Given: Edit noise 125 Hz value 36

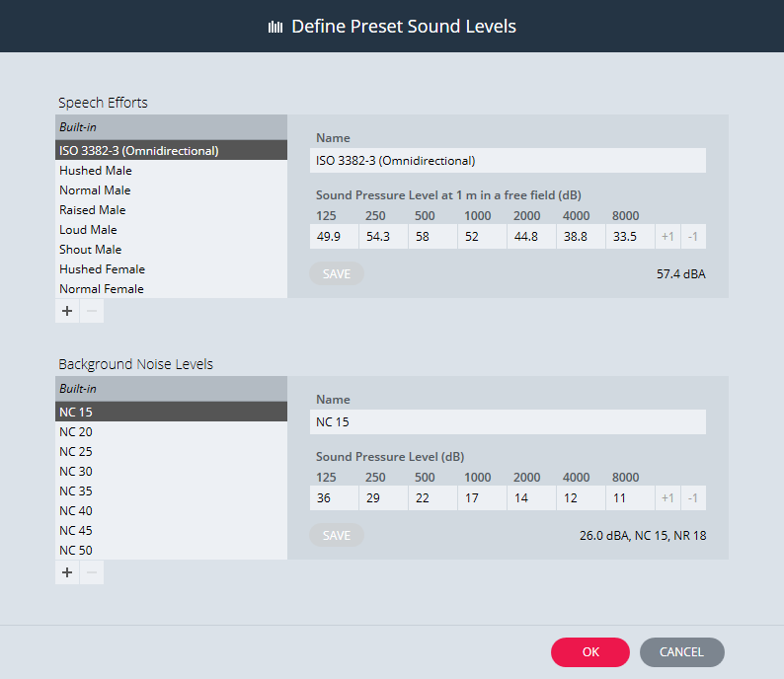Looking at the screenshot, I should pos(334,497).
